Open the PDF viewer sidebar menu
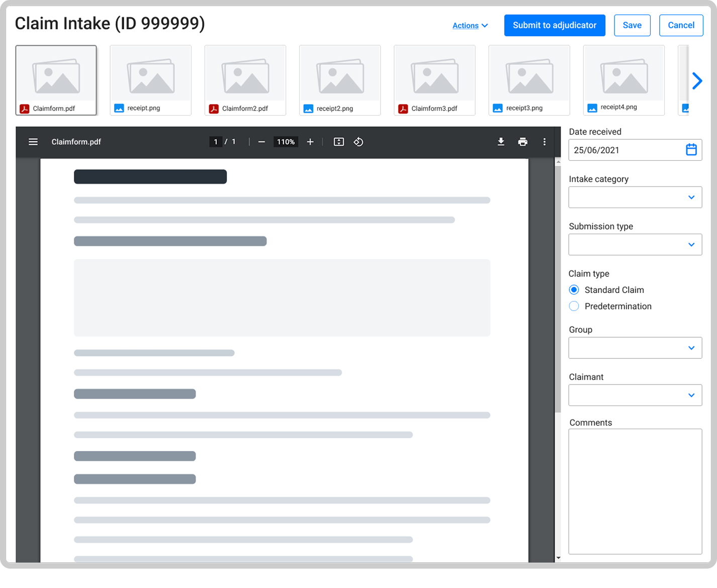Screen dimensions: 717x588 [x=33, y=142]
